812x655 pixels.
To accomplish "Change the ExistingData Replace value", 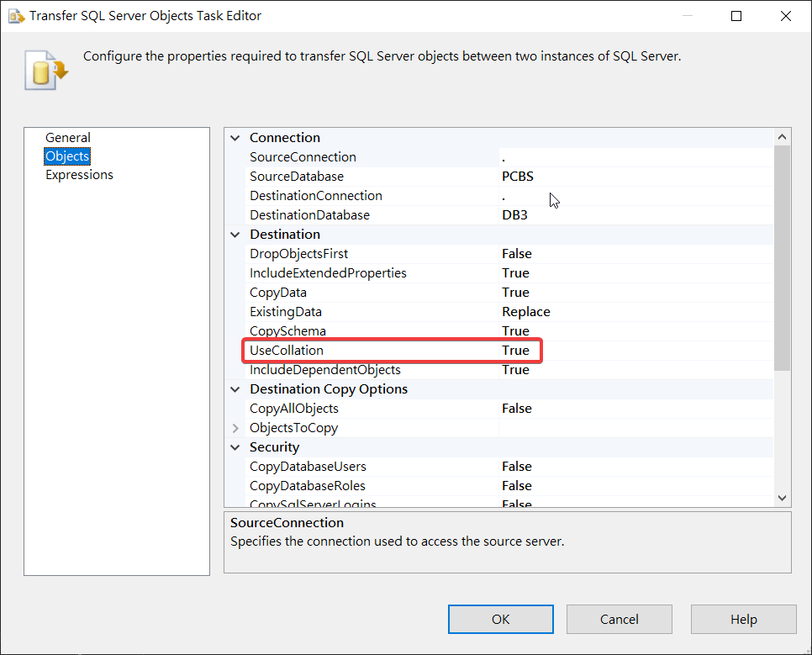I will coord(526,312).
